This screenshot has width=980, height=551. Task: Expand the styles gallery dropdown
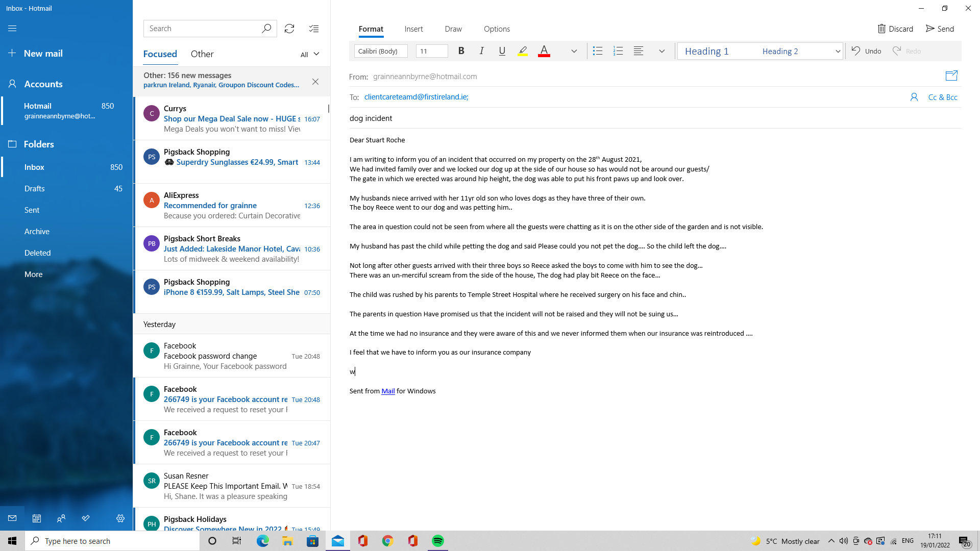point(838,51)
